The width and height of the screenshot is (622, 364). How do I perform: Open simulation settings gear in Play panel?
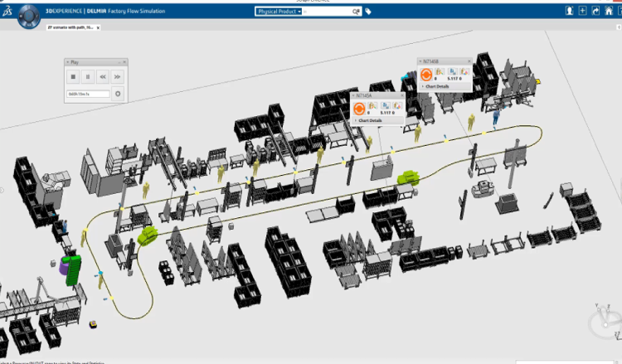(118, 94)
